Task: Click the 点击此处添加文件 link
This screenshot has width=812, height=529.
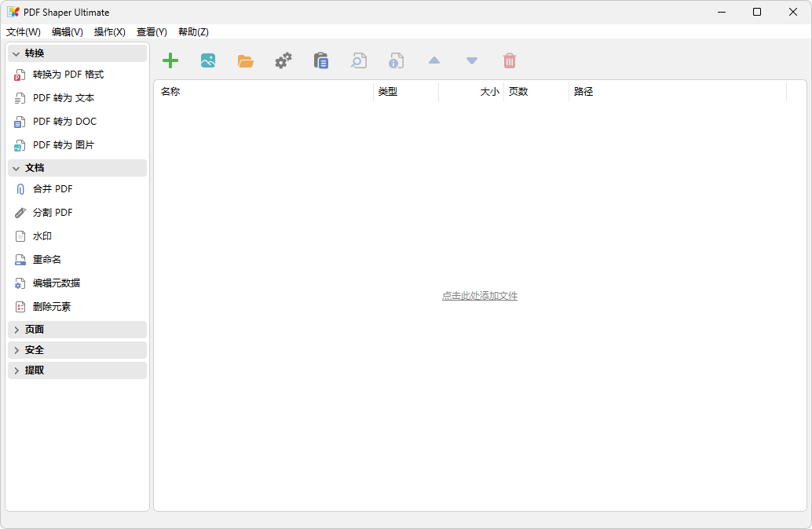Action: click(480, 295)
